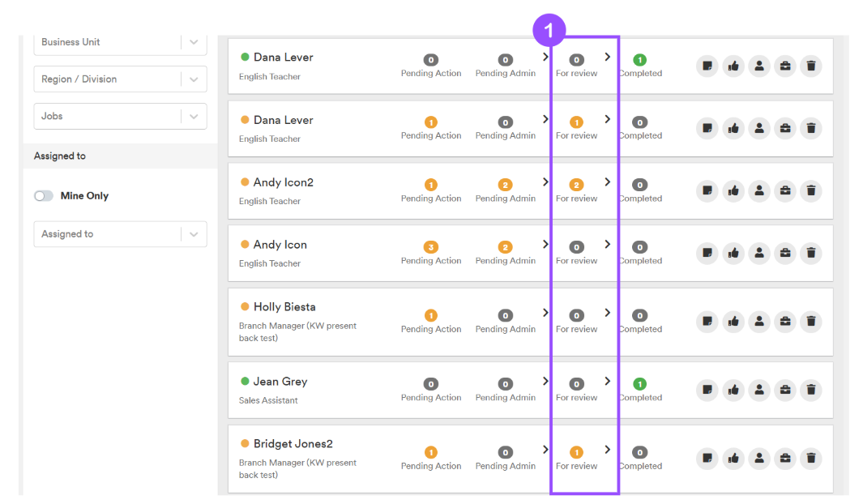Click note icon in Bridget Jones2 row
This screenshot has width=863, height=504.
[x=707, y=459]
